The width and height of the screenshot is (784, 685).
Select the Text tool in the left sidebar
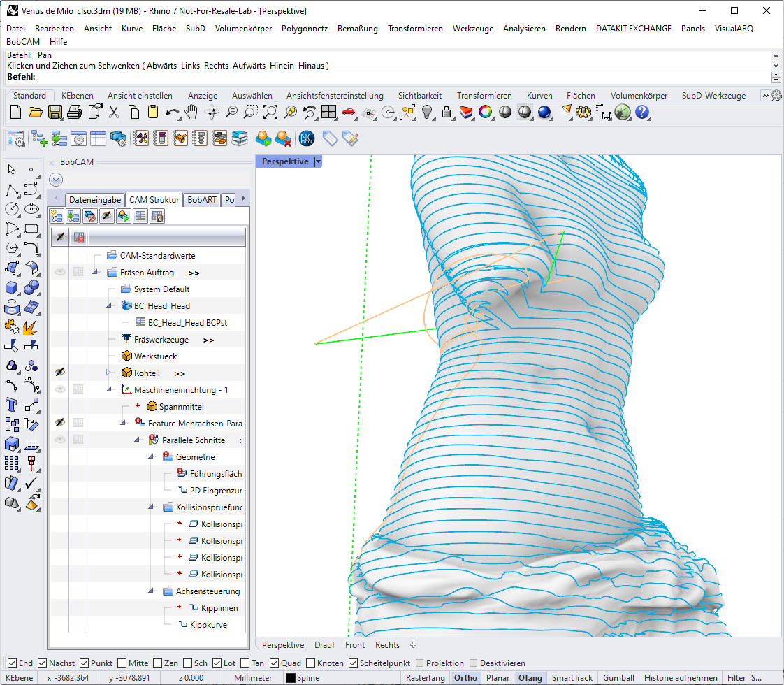click(12, 405)
